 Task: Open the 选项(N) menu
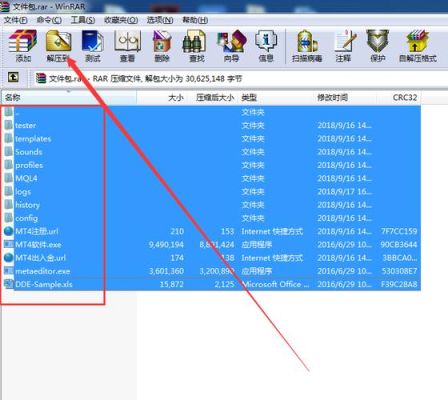tap(160, 20)
